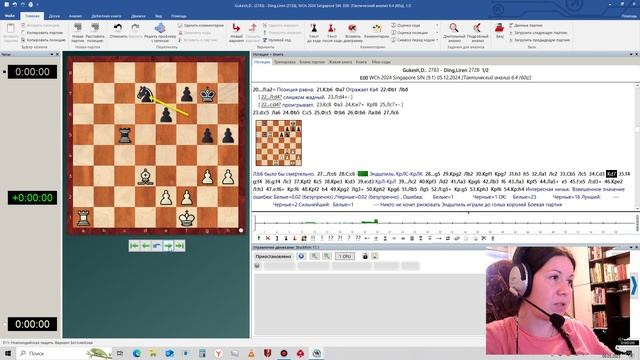Click the right-arrow initiative symbol in palette

pyautogui.click(x=439, y=238)
